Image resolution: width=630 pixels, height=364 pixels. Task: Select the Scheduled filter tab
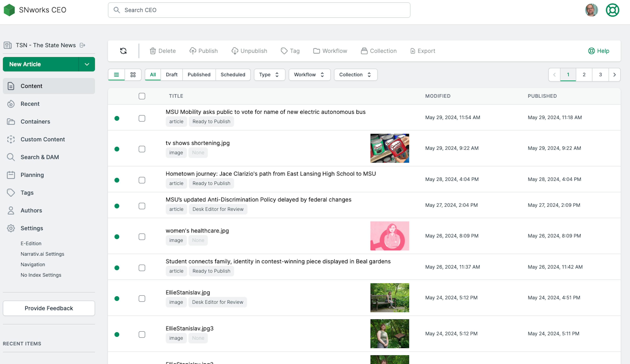pyautogui.click(x=233, y=74)
